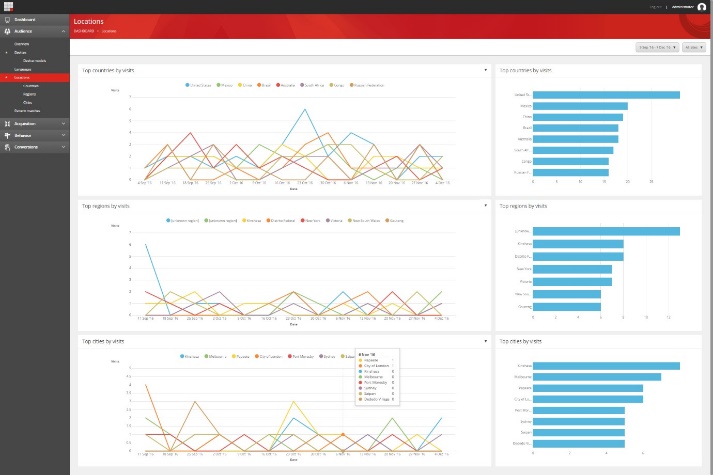Click the New York bar in regions chart
The width and height of the screenshot is (713, 475).
point(572,269)
